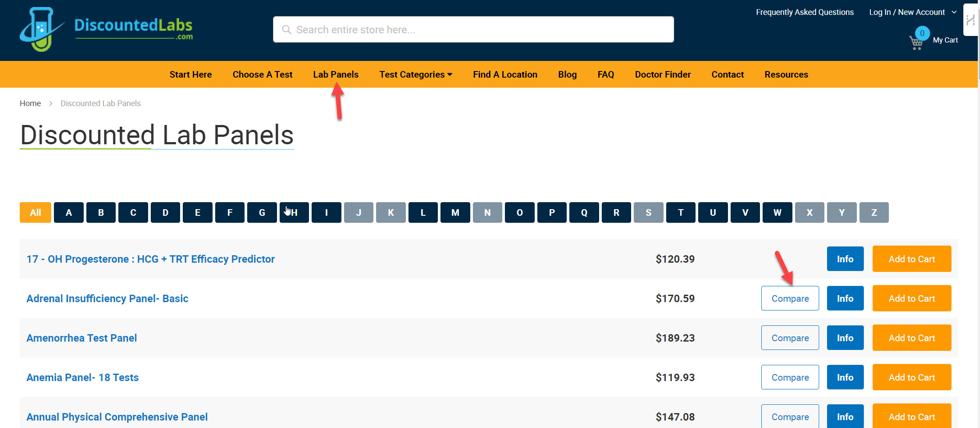Filter panels by letter V
Image resolution: width=980 pixels, height=428 pixels.
pos(745,212)
